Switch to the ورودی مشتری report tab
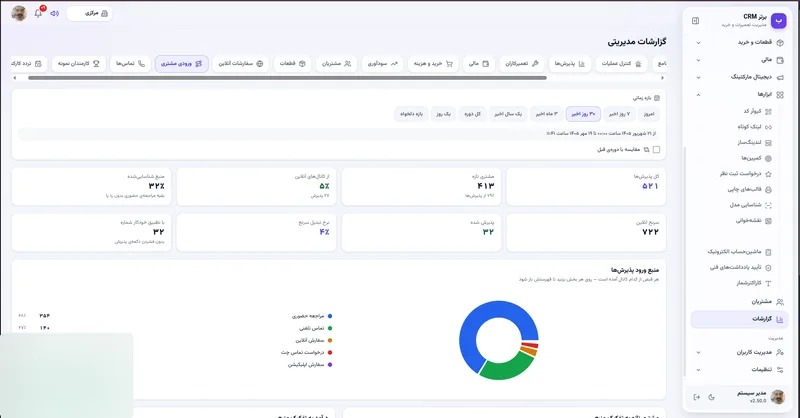 tap(181, 64)
